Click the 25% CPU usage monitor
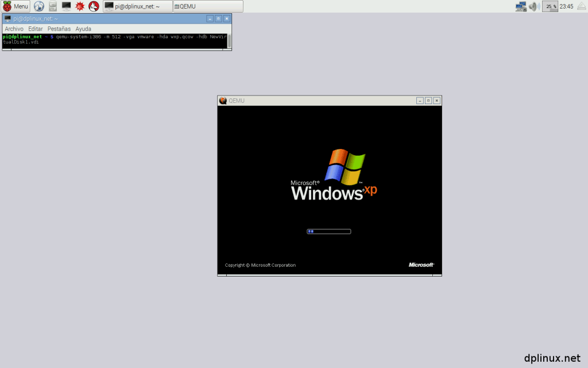 pyautogui.click(x=550, y=6)
